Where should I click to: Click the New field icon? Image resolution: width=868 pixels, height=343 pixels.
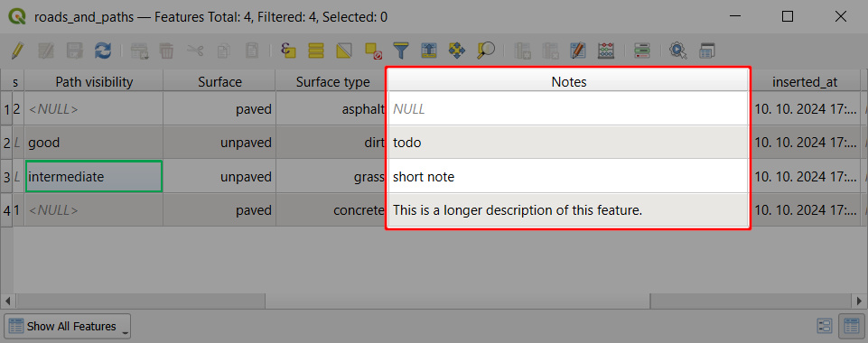coord(522,51)
